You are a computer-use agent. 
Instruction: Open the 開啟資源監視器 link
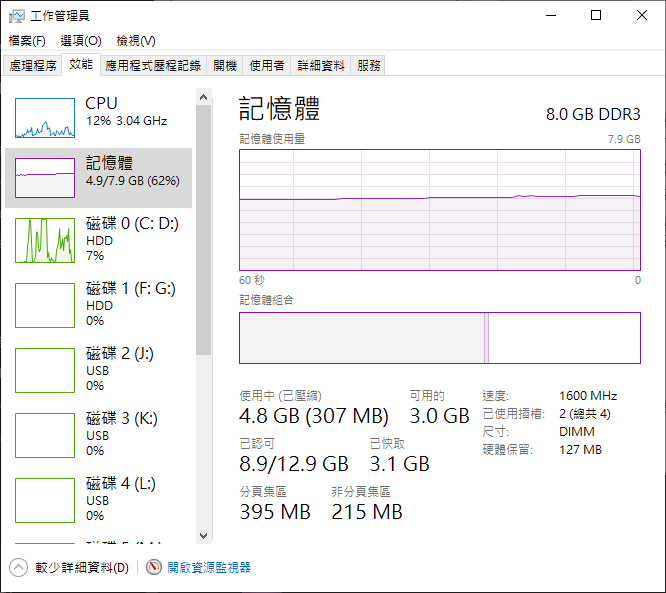pyautogui.click(x=209, y=568)
